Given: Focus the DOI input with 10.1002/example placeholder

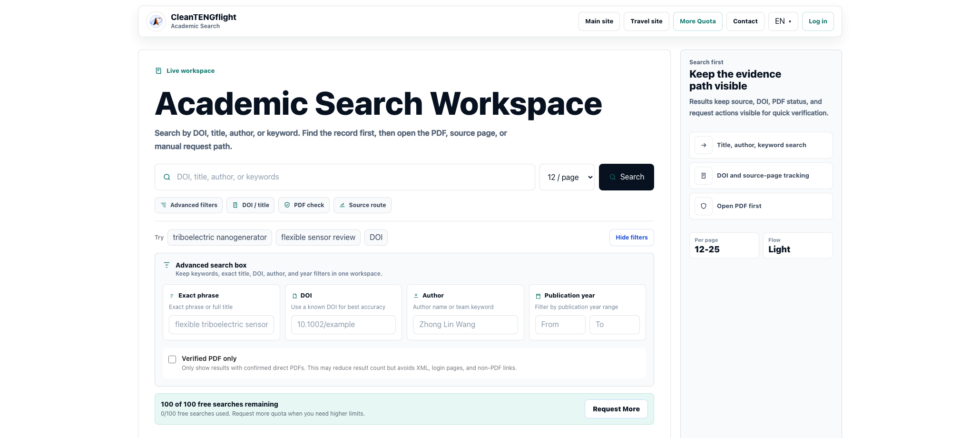Looking at the screenshot, I should click(343, 325).
